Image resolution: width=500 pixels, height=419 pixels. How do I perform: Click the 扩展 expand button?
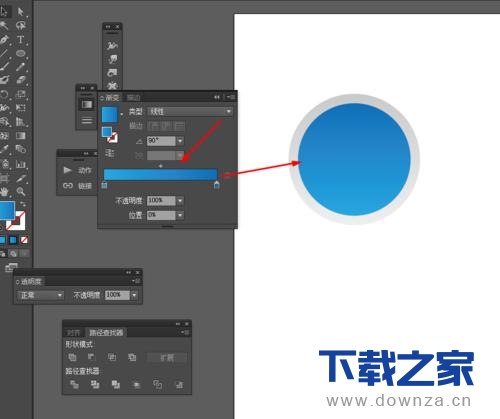pos(167,358)
